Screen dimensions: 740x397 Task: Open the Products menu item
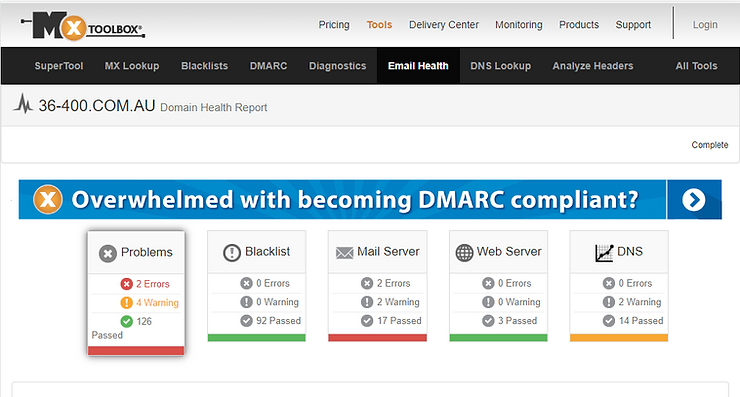point(579,25)
